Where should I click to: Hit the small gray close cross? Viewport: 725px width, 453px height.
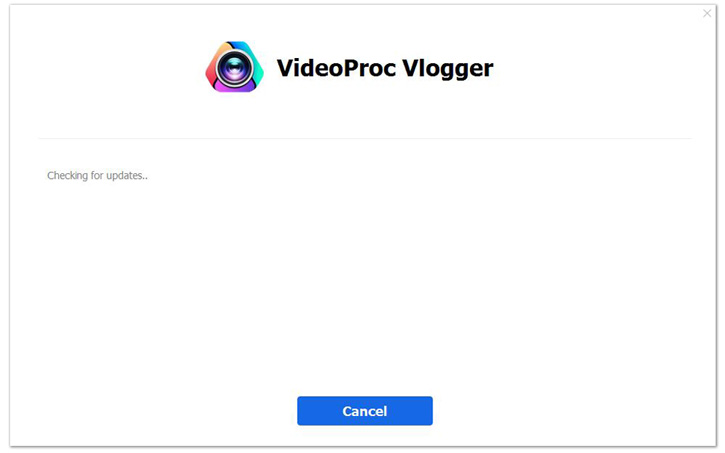[707, 14]
